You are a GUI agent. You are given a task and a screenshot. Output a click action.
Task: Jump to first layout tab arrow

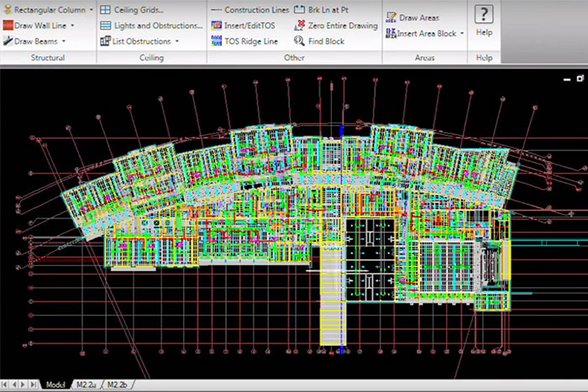point(5,385)
